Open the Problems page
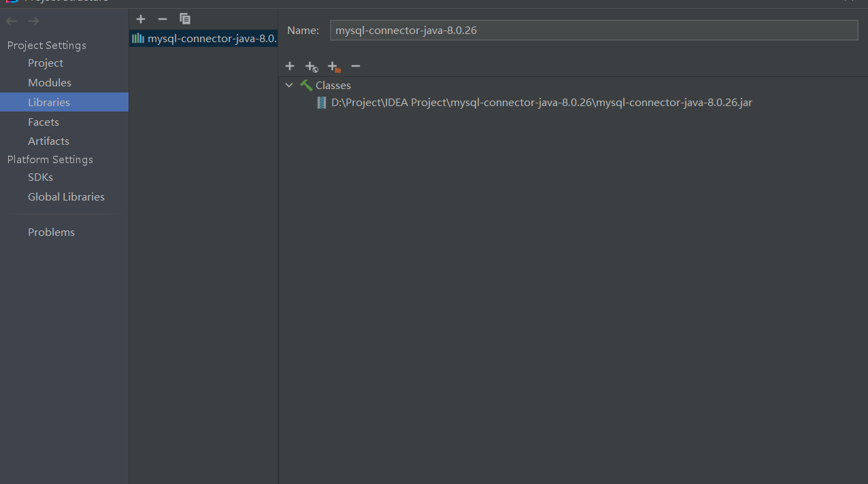 point(51,232)
